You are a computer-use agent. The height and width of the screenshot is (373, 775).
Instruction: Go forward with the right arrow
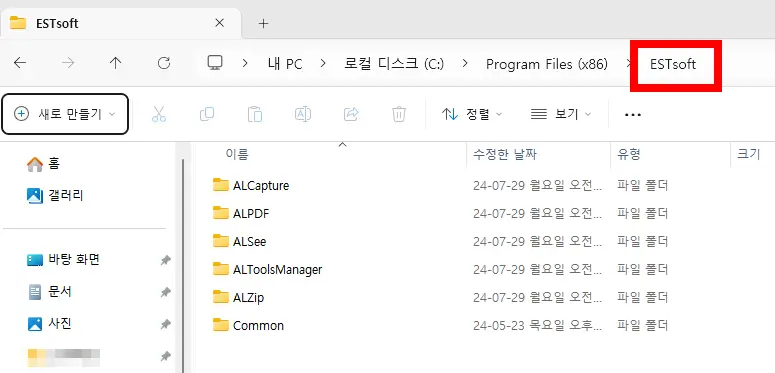coord(68,63)
